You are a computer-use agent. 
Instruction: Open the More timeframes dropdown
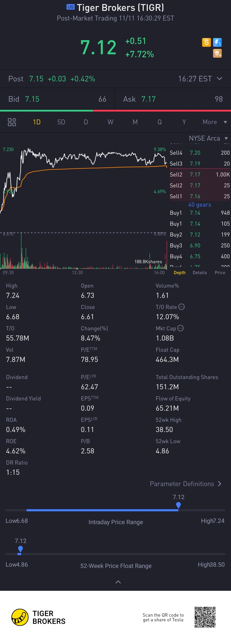[215, 122]
